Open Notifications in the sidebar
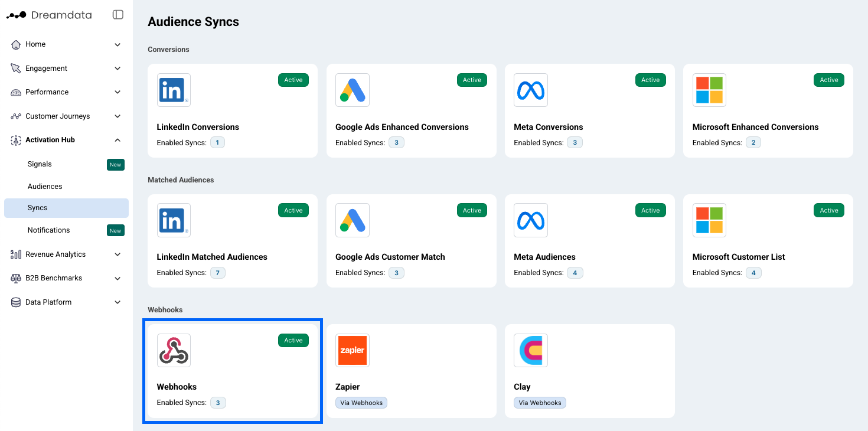This screenshot has width=868, height=431. point(48,230)
